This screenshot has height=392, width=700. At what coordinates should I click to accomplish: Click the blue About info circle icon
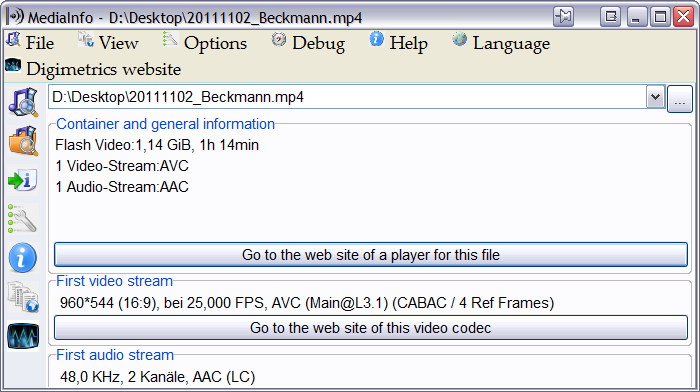[23, 258]
